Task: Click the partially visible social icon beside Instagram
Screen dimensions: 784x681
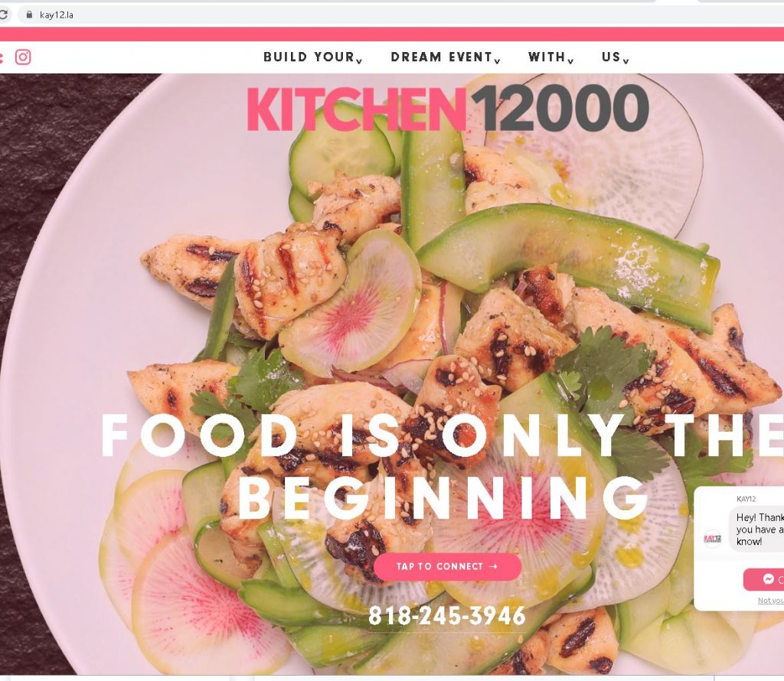Action: point(2,57)
